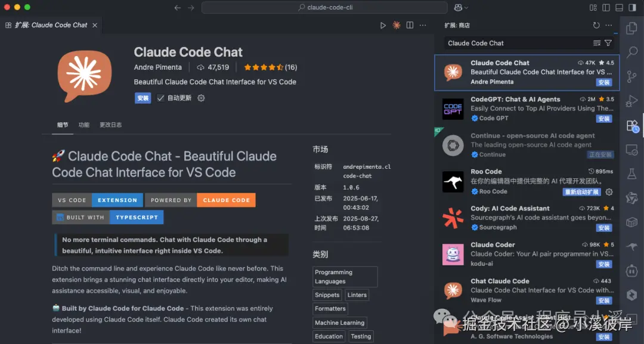
Task: Customize layout icon in title bar
Action: (593, 7)
